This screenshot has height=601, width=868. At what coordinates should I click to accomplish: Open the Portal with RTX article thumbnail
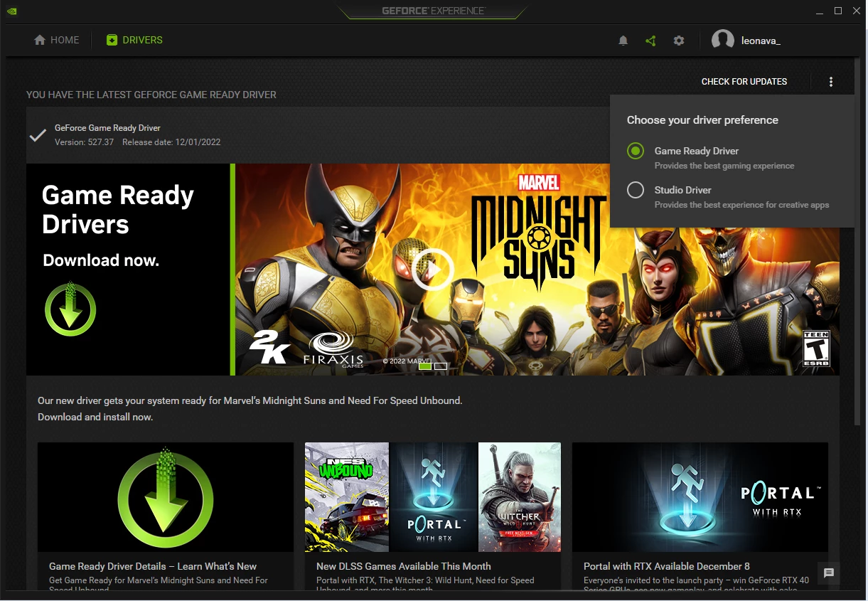pyautogui.click(x=700, y=497)
